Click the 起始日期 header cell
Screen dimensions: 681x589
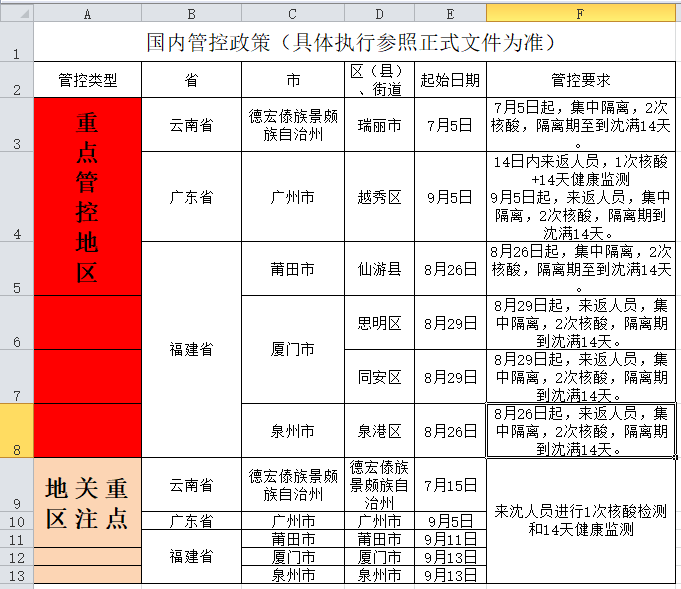[x=450, y=79]
